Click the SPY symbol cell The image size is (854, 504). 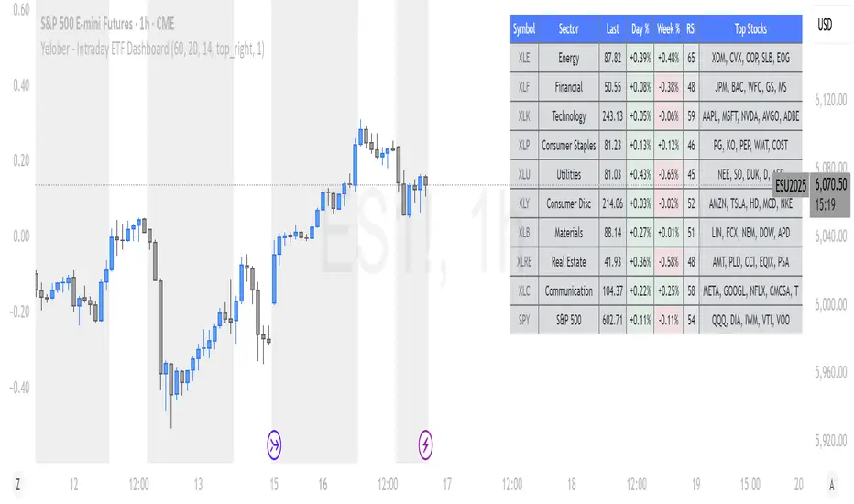(524, 321)
